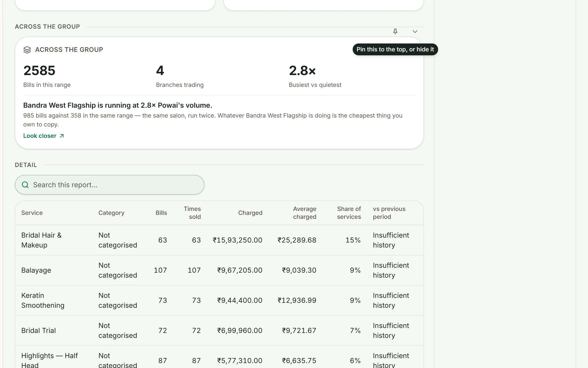Viewport: 588px width, 368px height.
Task: Click the 15% share of services cell
Action: 353,240
